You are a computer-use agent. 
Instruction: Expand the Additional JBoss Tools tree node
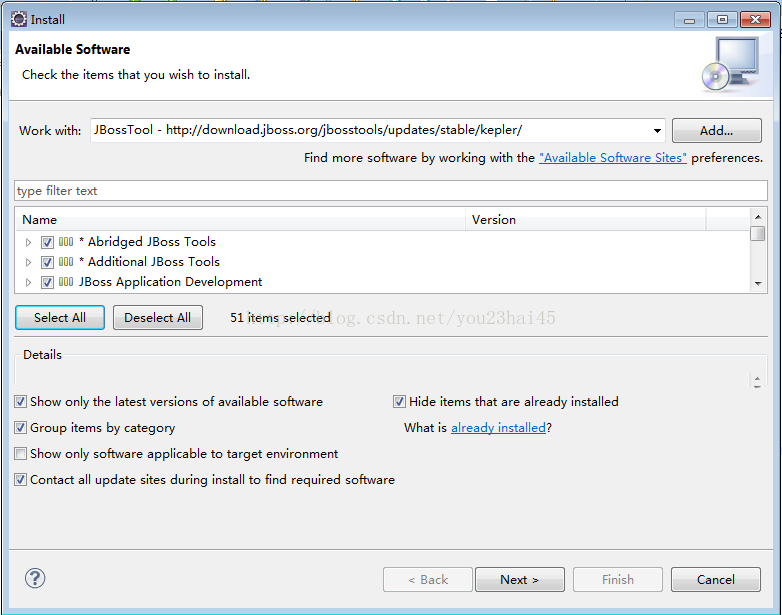(28, 262)
